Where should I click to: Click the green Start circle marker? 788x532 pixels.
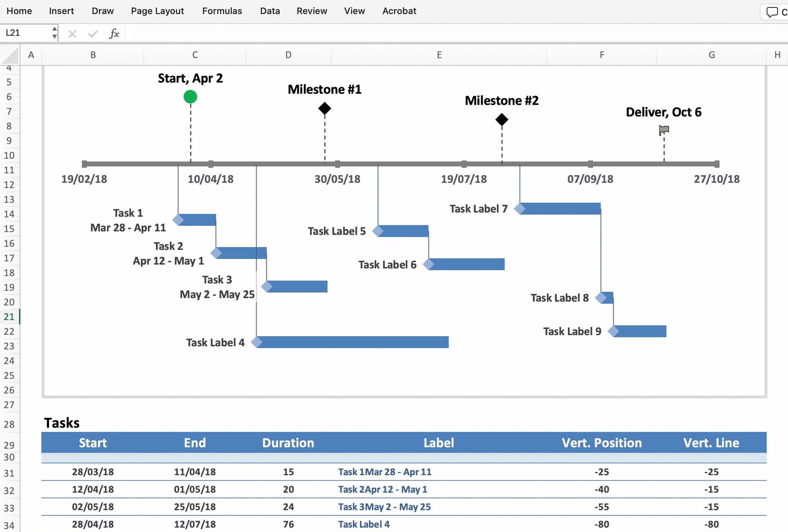[x=190, y=97]
